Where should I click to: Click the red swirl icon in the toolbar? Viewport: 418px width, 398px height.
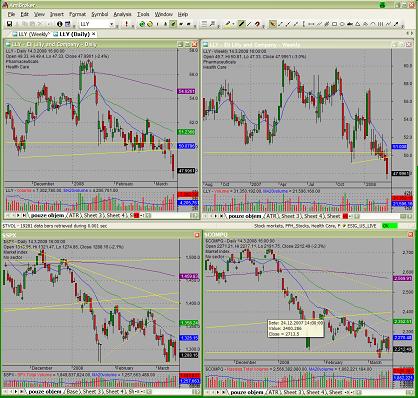(x=257, y=24)
